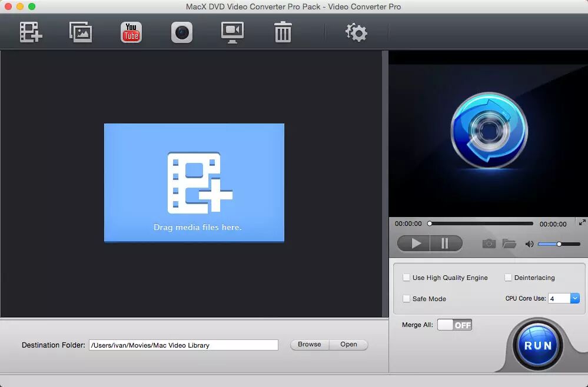Viewport: 588px width, 387px height.
Task: Start the screen recorder tool
Action: pyautogui.click(x=232, y=32)
